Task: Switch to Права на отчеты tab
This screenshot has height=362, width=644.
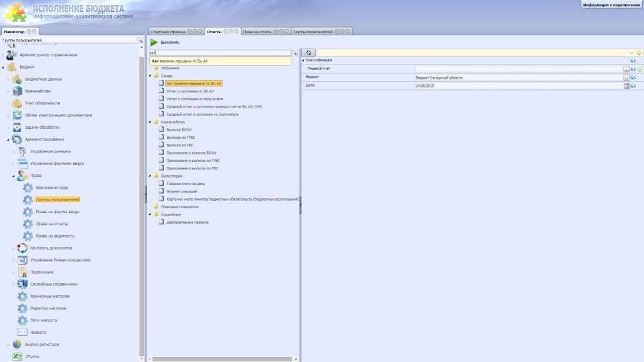Action: [257, 32]
